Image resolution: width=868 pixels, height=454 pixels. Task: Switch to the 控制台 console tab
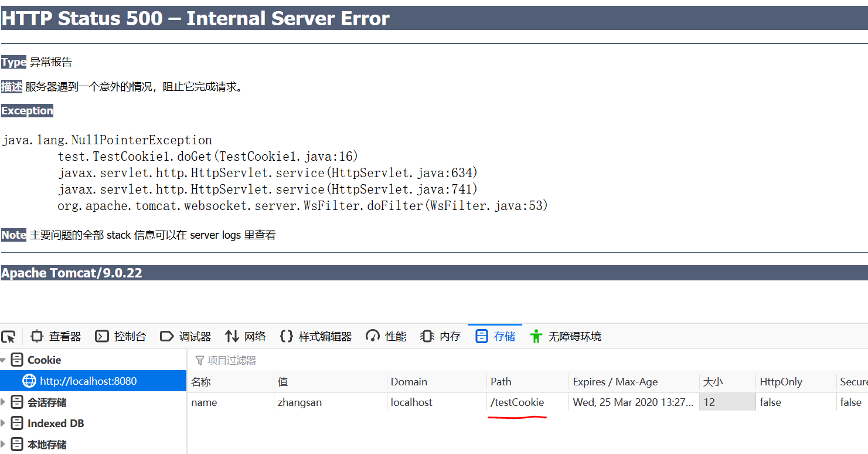coord(121,337)
